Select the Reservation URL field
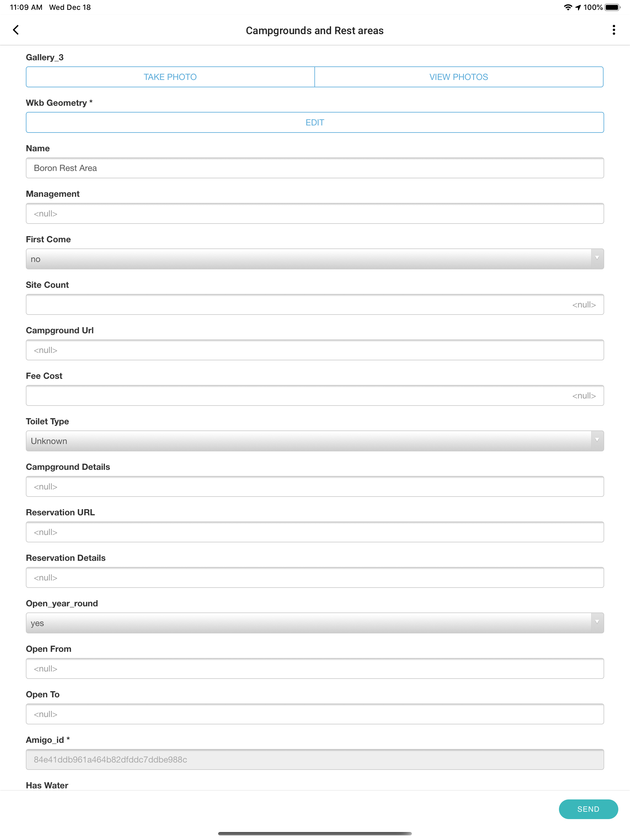Image resolution: width=630 pixels, height=840 pixels. coord(315,532)
